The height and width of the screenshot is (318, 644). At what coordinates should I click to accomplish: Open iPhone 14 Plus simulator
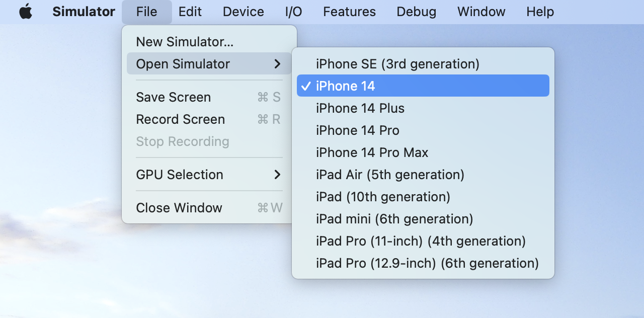pos(423,108)
